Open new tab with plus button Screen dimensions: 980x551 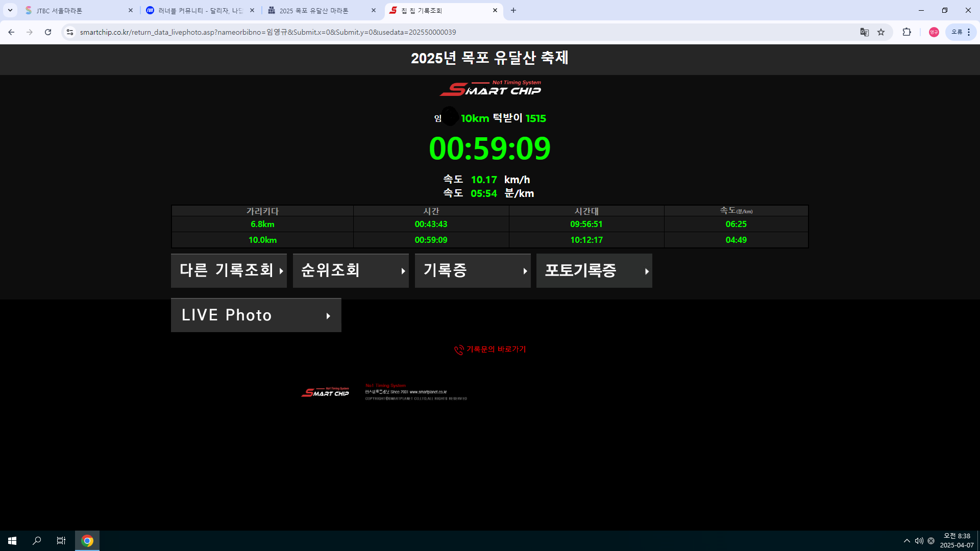coord(513,10)
